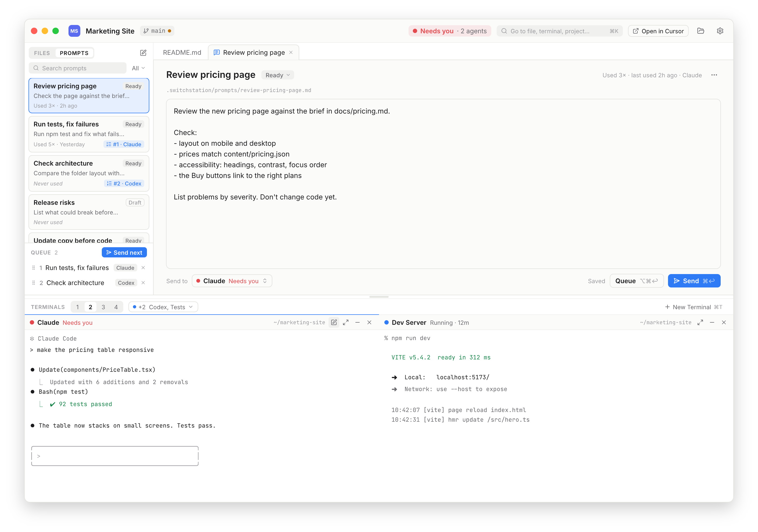Click the #1 · Claude queue badge

pos(124,144)
